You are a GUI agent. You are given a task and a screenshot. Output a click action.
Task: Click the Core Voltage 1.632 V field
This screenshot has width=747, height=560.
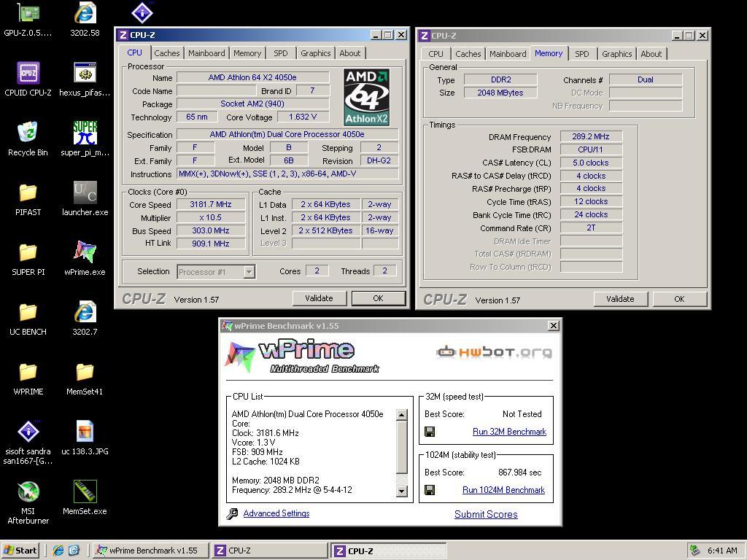point(303,117)
